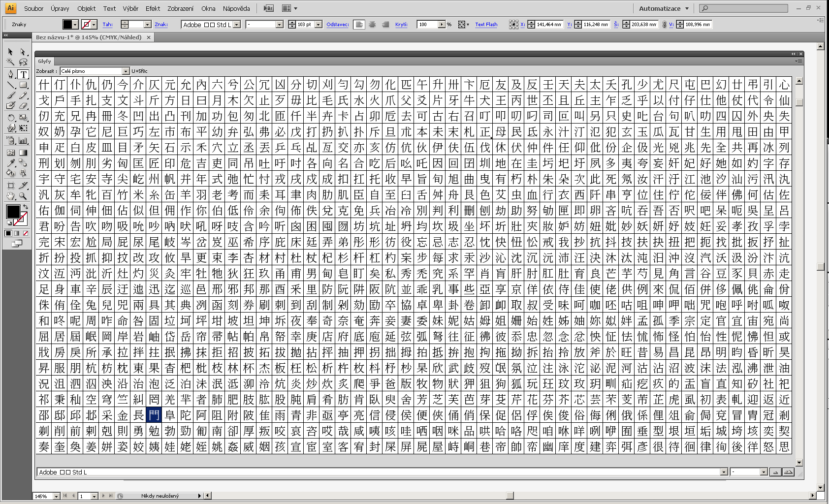Set paragraph alignment to center
The image size is (829, 504).
pos(372,25)
